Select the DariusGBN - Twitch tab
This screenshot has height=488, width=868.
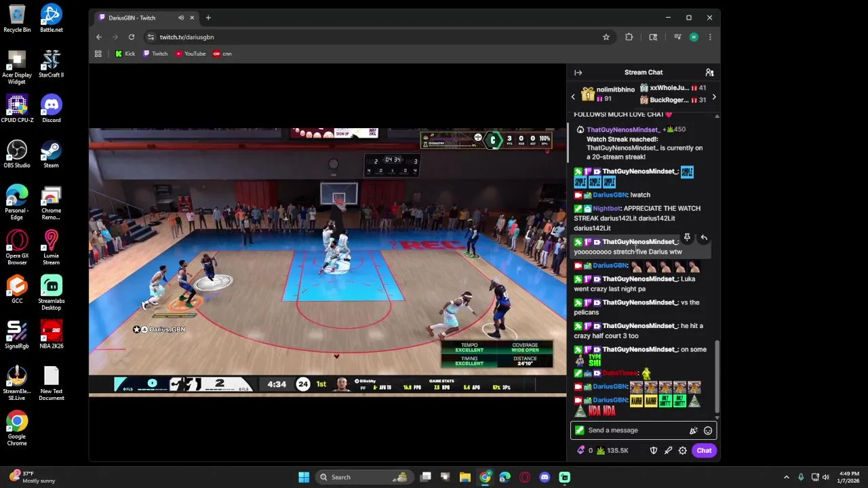pyautogui.click(x=146, y=18)
